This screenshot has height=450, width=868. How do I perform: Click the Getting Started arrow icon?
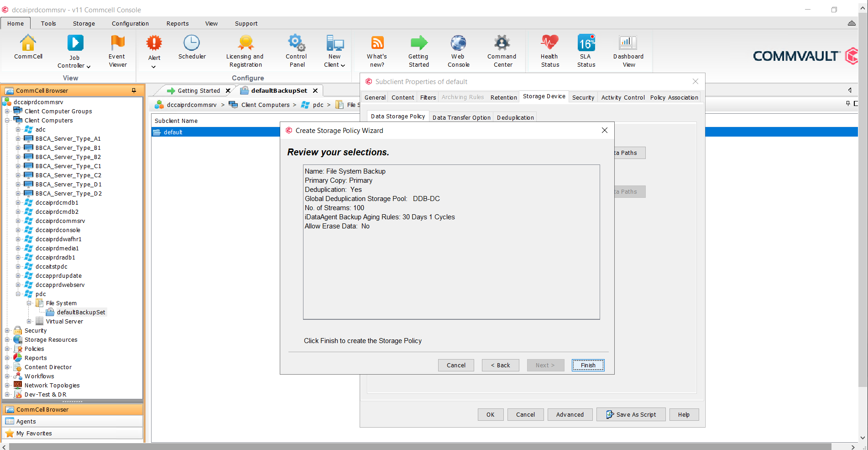tap(419, 43)
